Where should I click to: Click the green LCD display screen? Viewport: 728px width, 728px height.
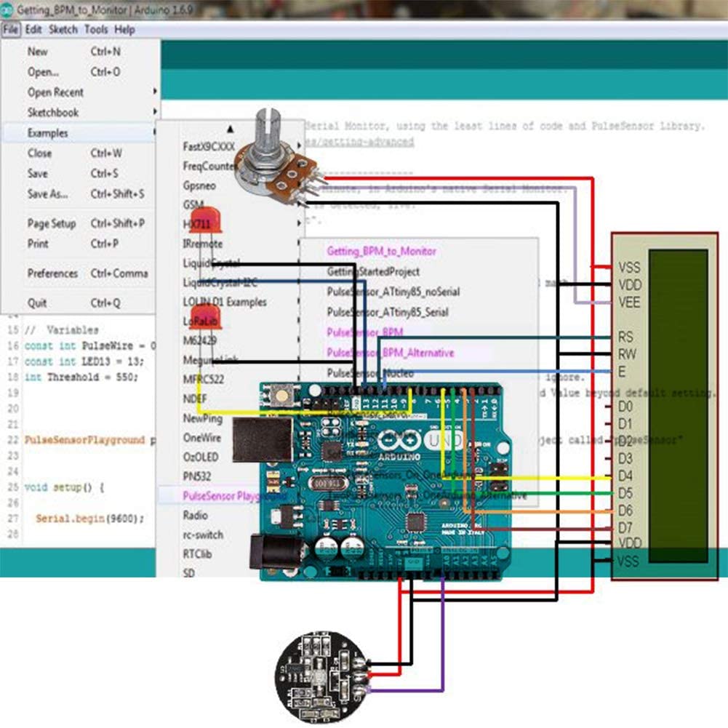pyautogui.click(x=677, y=406)
